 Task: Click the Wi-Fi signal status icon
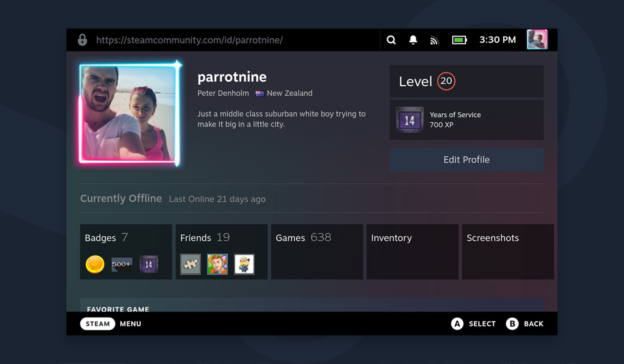pos(434,40)
